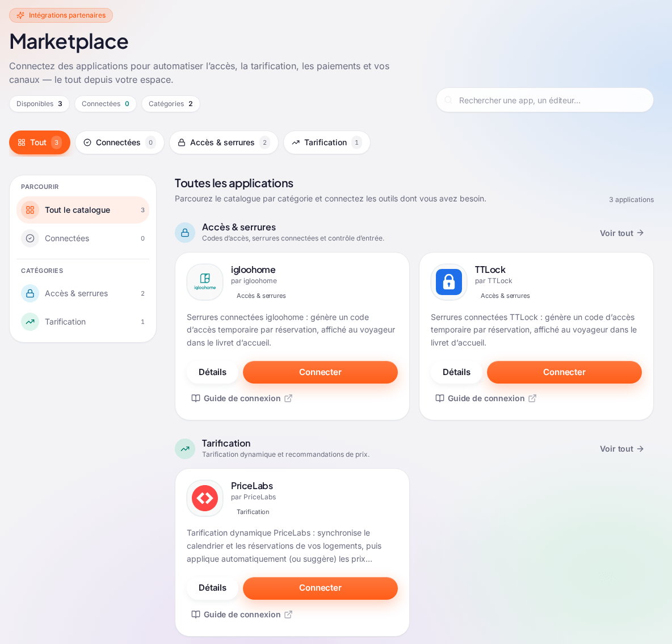The image size is (672, 644).
Task: Click the Connectées 0 stat chip
Action: click(106, 104)
